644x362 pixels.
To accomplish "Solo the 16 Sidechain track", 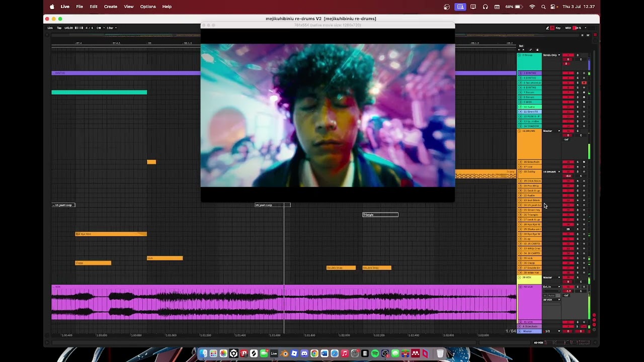I will (578, 162).
